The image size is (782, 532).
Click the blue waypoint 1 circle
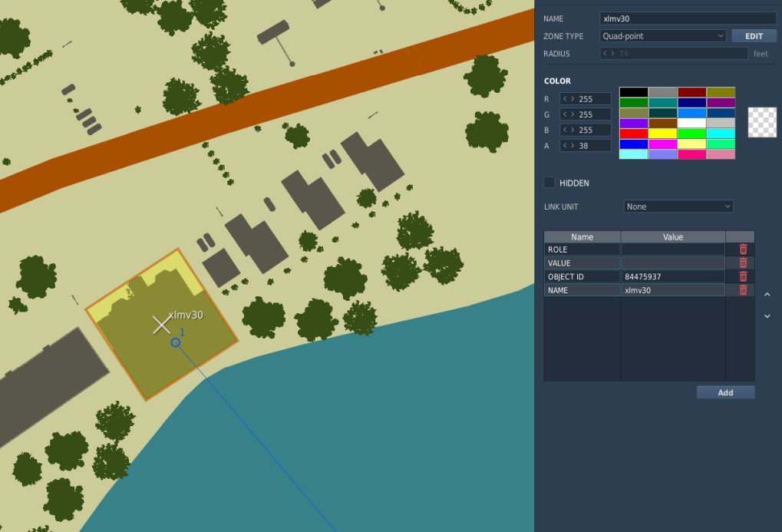[x=176, y=342]
